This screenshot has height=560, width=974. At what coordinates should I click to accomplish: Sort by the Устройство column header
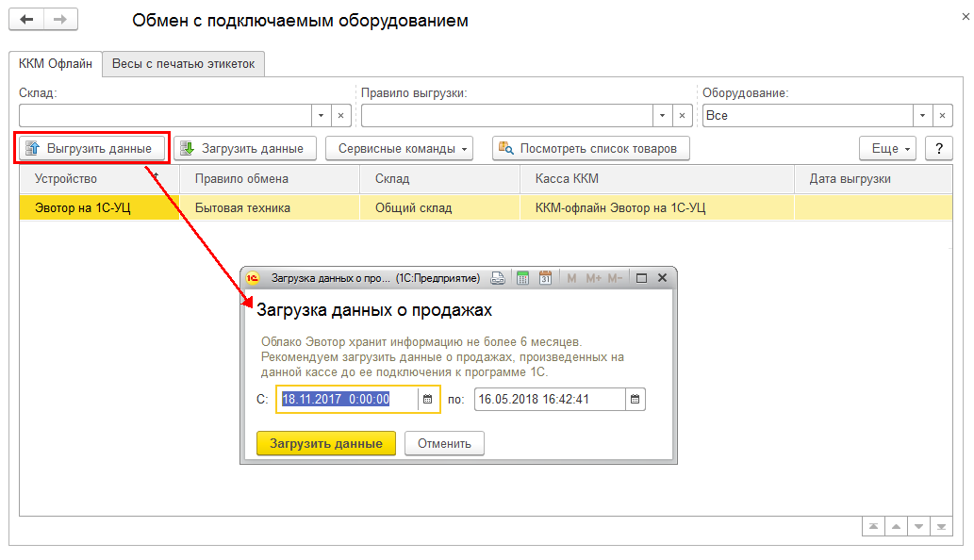(x=99, y=179)
